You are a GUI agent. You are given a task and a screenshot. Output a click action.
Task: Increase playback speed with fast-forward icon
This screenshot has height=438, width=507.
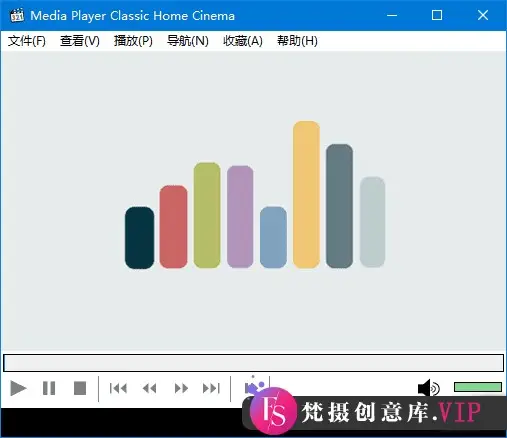tap(181, 388)
